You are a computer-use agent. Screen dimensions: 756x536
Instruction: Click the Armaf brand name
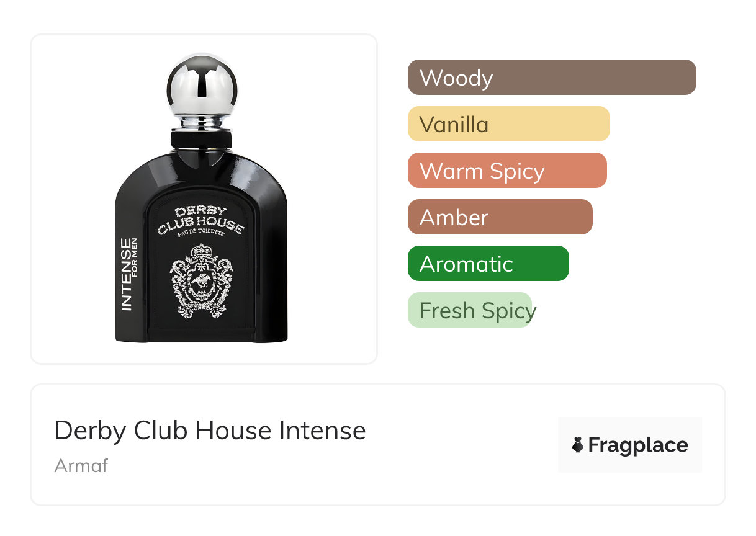coord(81,465)
